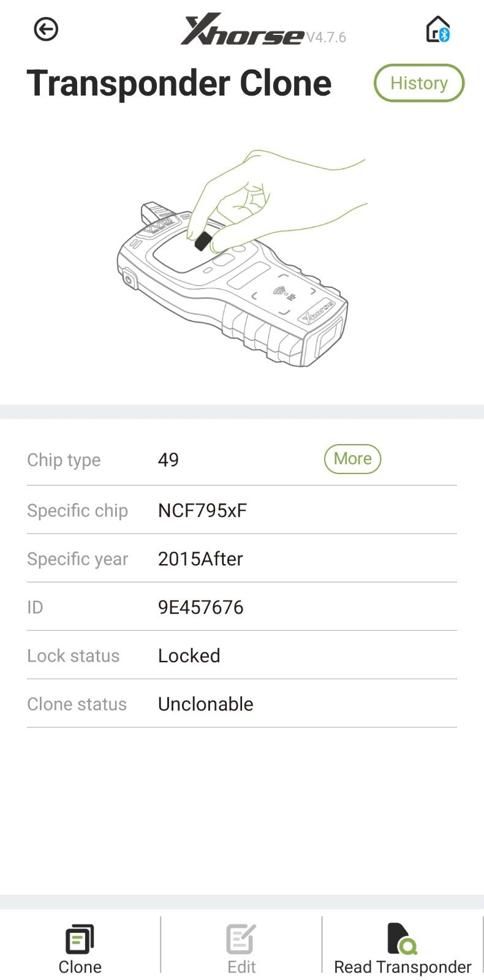Tap the Specific chip NCF795xF value
This screenshot has height=980, width=484.
coord(202,510)
